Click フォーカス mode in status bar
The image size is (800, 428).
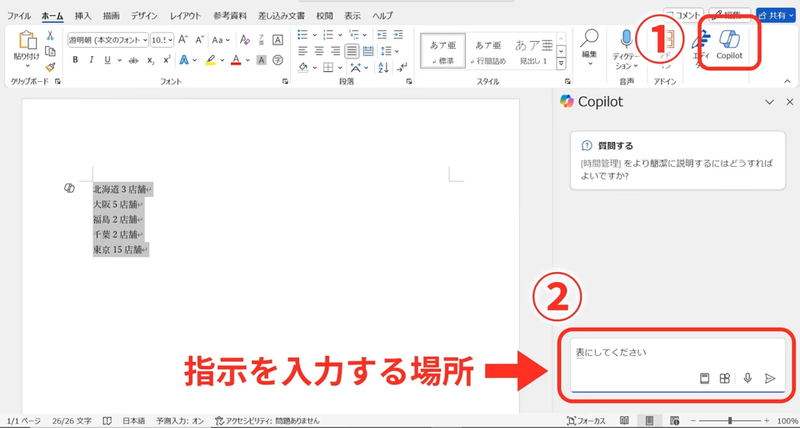tap(586, 421)
